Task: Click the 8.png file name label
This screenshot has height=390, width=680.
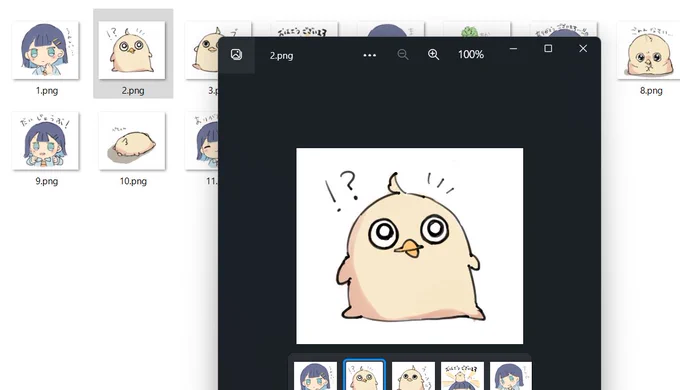Action: point(651,91)
